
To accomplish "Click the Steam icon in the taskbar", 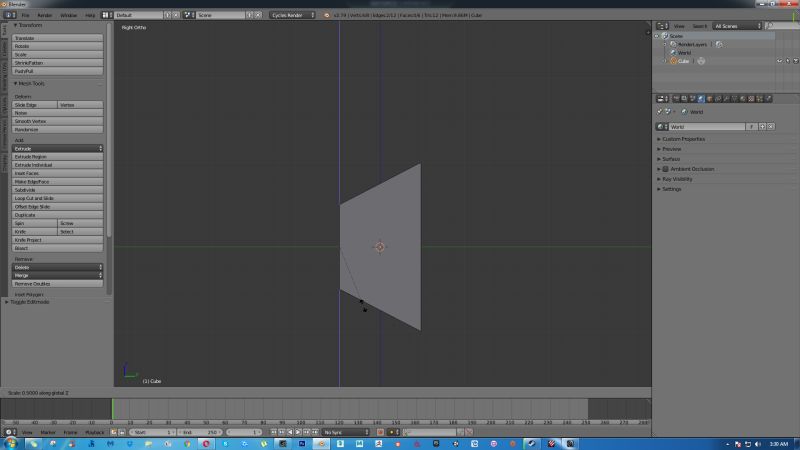I will (532, 444).
